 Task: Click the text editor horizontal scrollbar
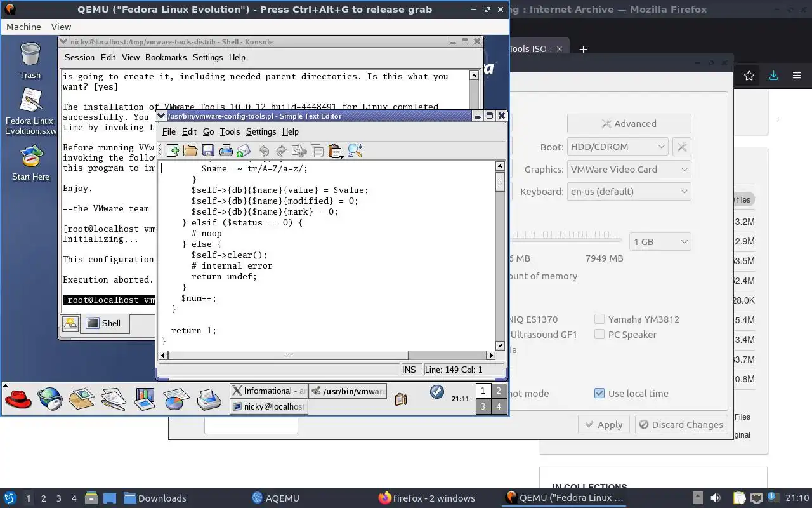coord(326,355)
